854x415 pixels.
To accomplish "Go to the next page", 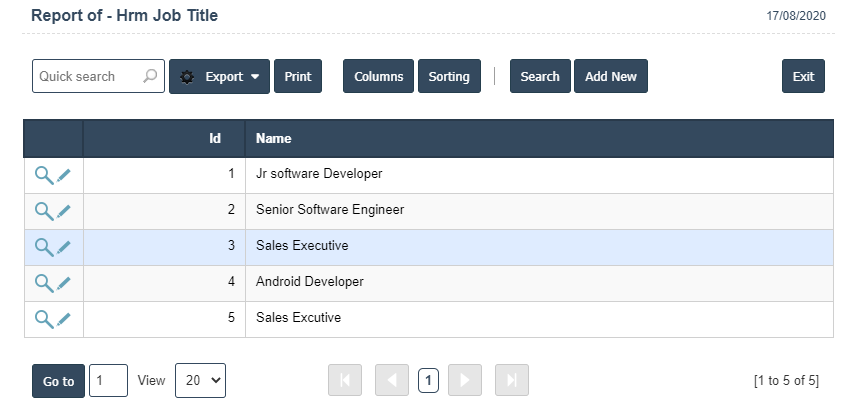I will (x=465, y=380).
